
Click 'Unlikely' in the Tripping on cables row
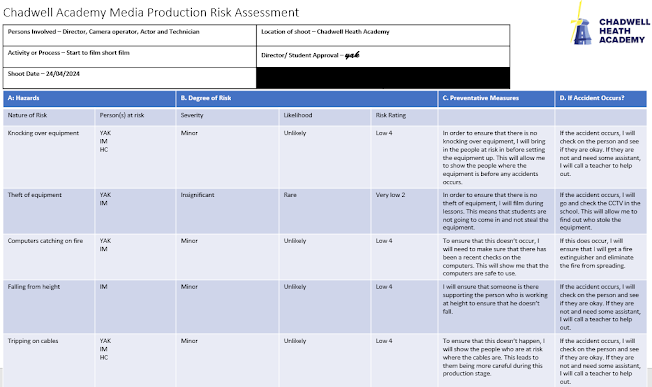[x=295, y=341]
